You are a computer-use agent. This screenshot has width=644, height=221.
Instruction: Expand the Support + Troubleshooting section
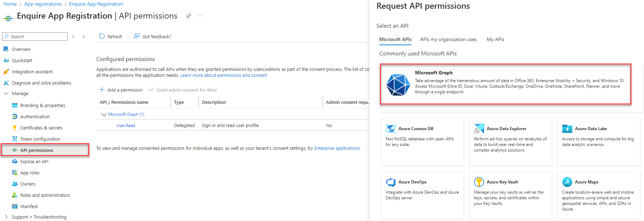click(x=6, y=217)
